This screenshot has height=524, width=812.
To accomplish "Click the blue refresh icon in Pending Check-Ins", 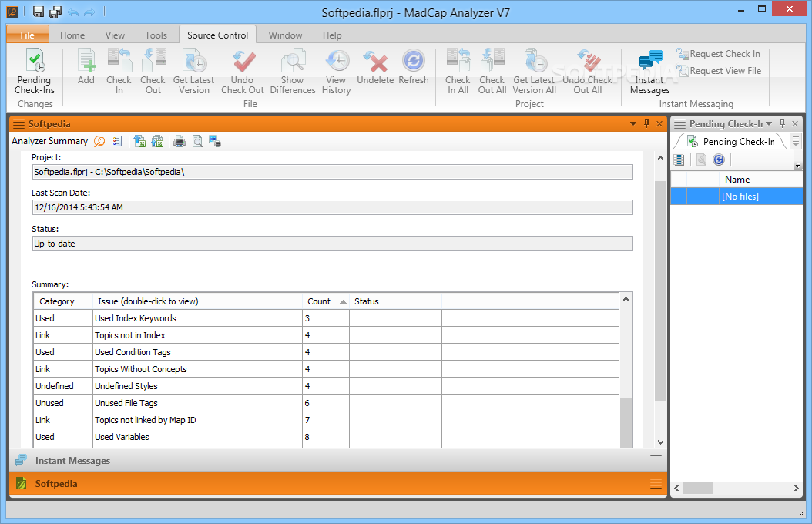I will click(x=718, y=160).
